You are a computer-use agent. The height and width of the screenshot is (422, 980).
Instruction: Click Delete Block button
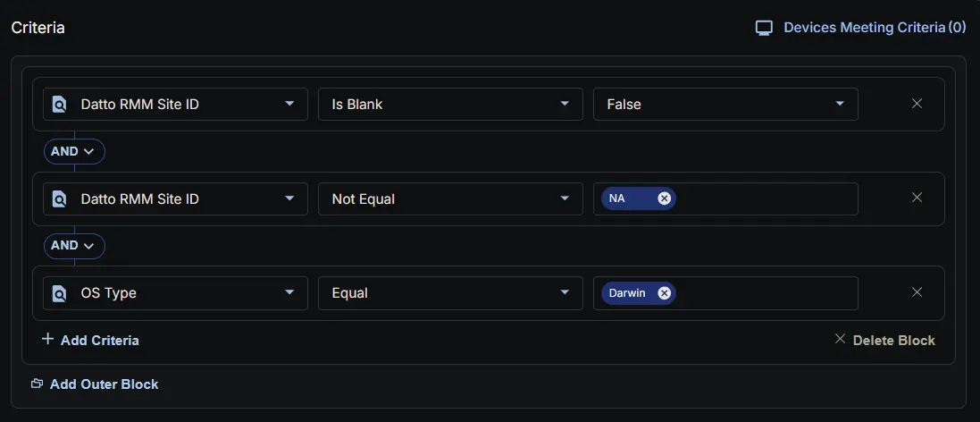884,340
